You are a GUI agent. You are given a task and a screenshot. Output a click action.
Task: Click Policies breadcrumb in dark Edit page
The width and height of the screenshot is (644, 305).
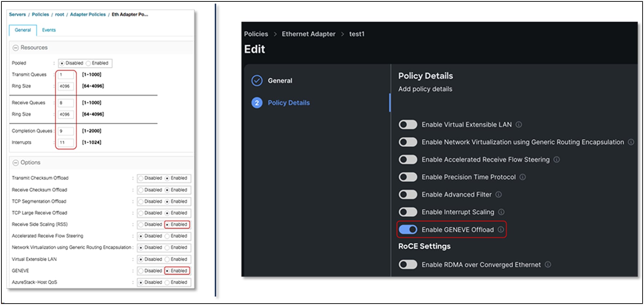256,34
